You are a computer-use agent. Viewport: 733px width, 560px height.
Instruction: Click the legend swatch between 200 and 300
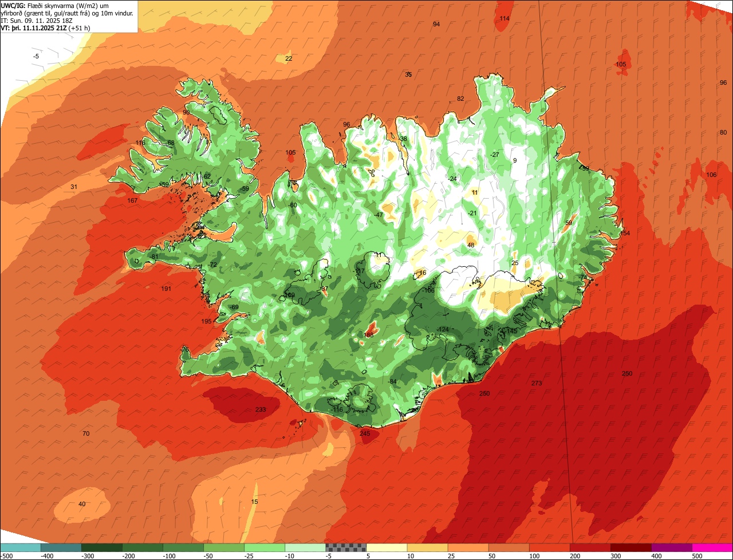590,547
